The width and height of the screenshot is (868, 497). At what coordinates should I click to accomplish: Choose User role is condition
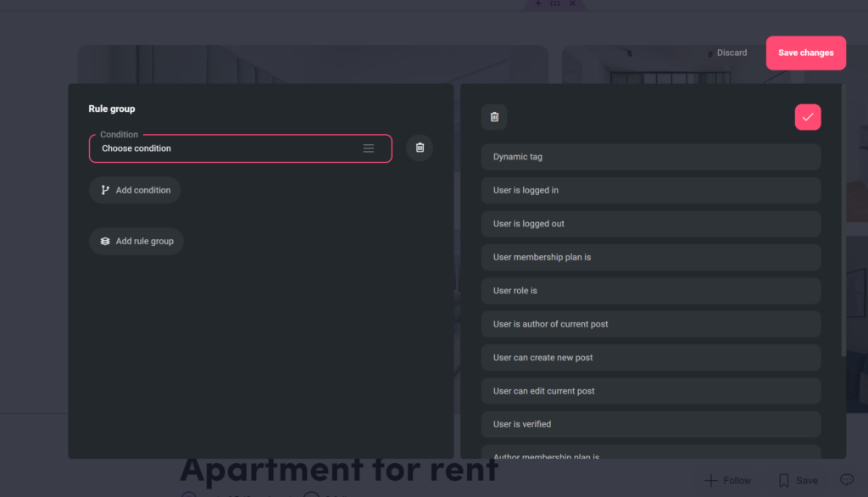point(650,291)
